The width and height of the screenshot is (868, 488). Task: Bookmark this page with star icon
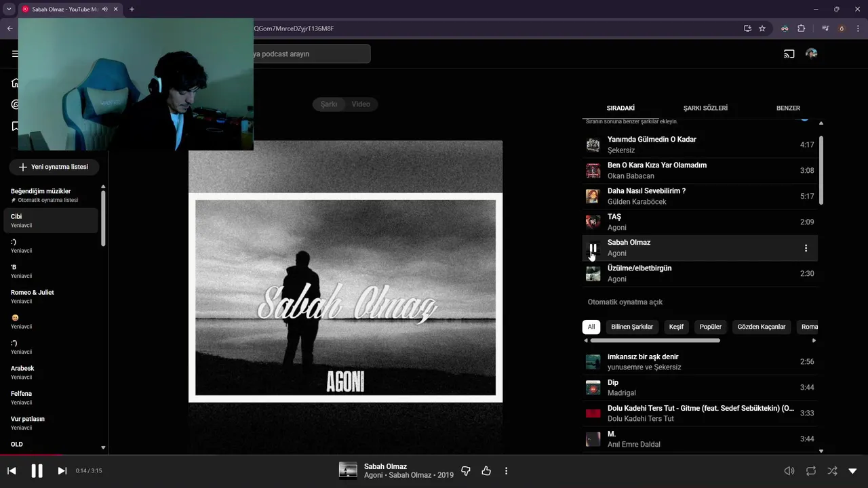click(762, 28)
